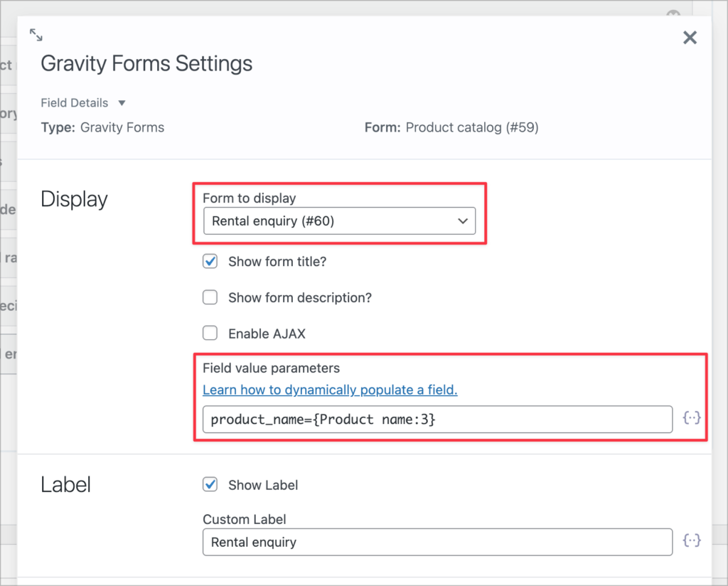The width and height of the screenshot is (728, 586).
Task: Click the 'Show form description?' label
Action: tap(300, 298)
